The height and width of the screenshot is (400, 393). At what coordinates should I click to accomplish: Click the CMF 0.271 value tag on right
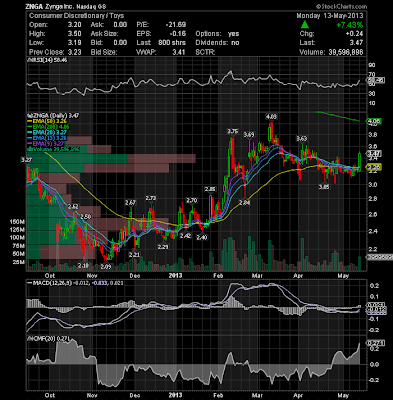(376, 343)
